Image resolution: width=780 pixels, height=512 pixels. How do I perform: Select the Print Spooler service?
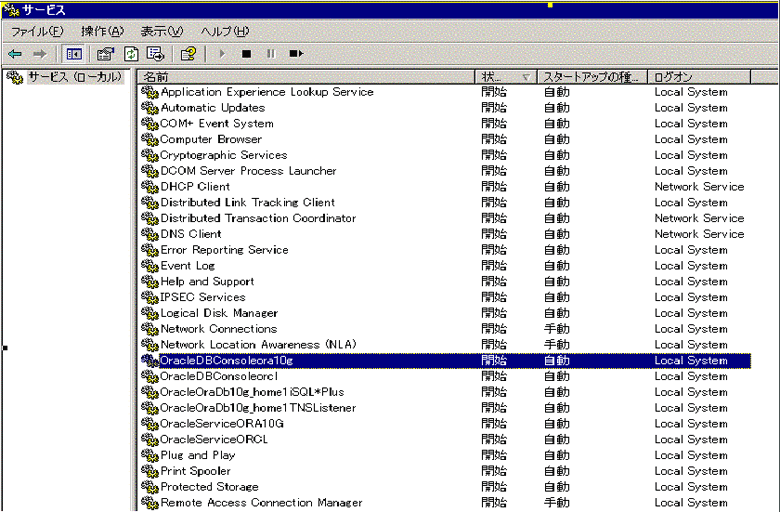tap(196, 471)
